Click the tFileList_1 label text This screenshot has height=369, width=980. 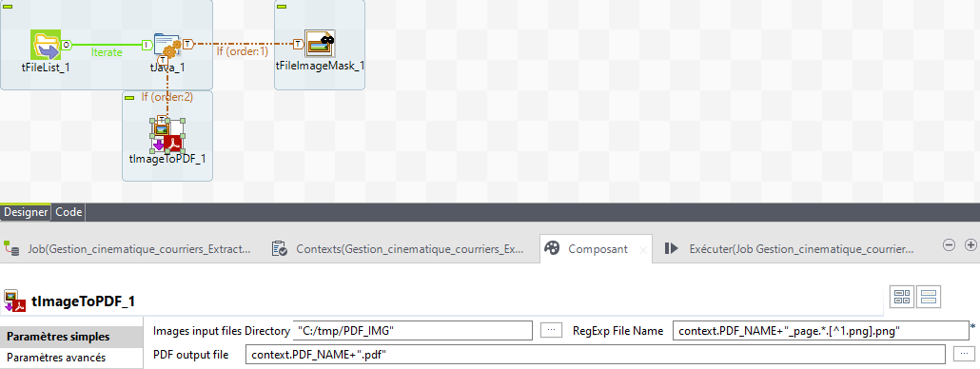[45, 67]
